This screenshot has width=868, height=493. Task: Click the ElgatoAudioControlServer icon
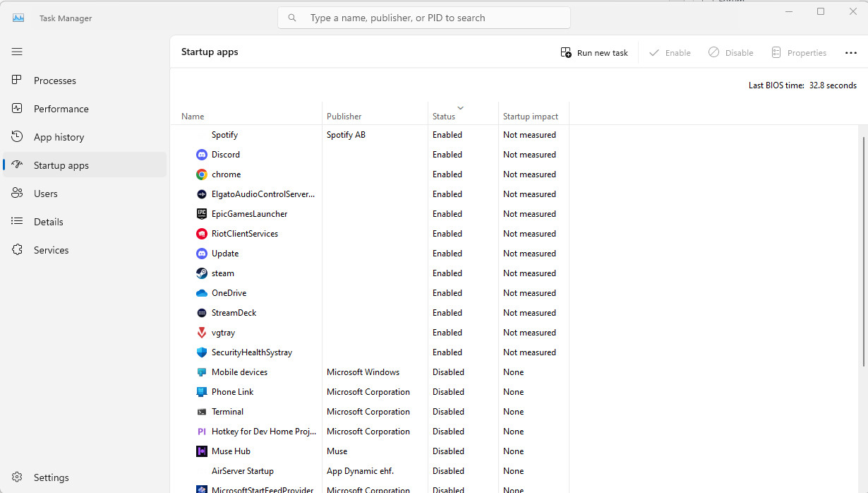tap(202, 194)
